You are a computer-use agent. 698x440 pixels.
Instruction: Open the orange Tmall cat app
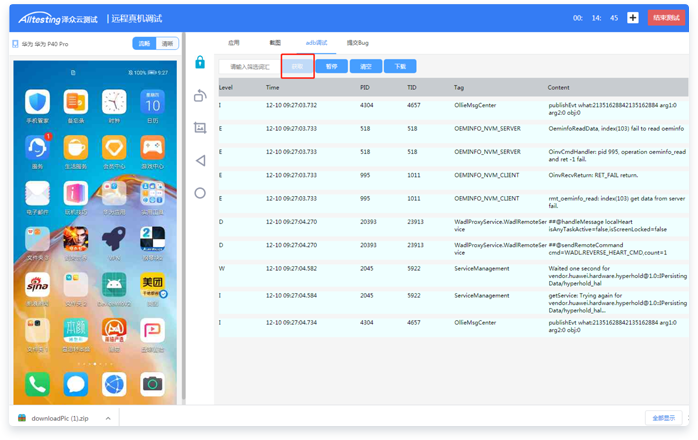click(114, 330)
